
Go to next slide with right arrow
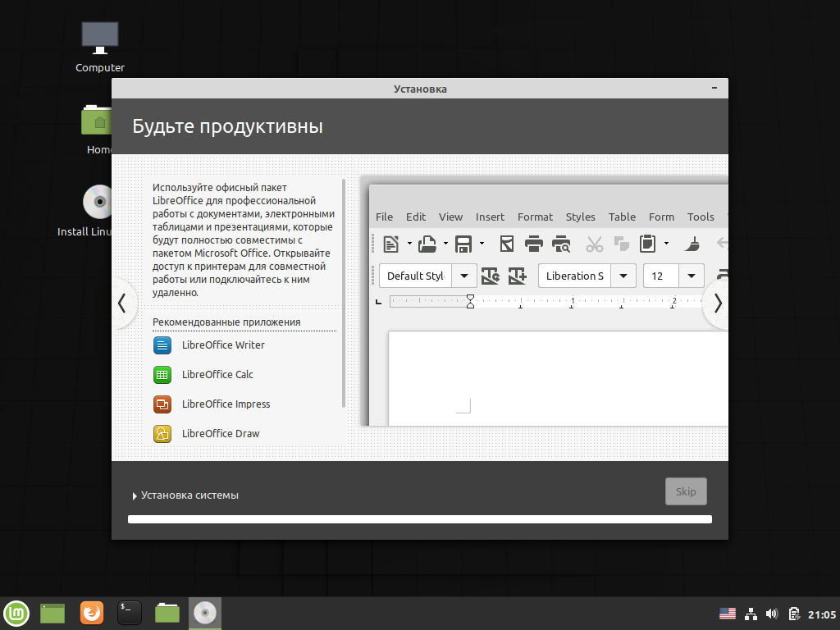click(717, 304)
